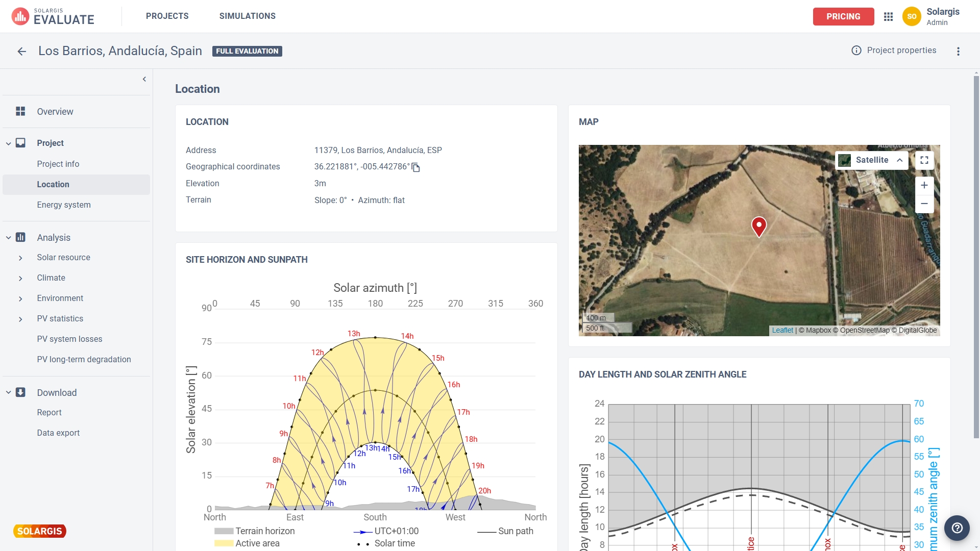Go back using the left arrow
The width and height of the screenshot is (980, 551).
point(21,51)
